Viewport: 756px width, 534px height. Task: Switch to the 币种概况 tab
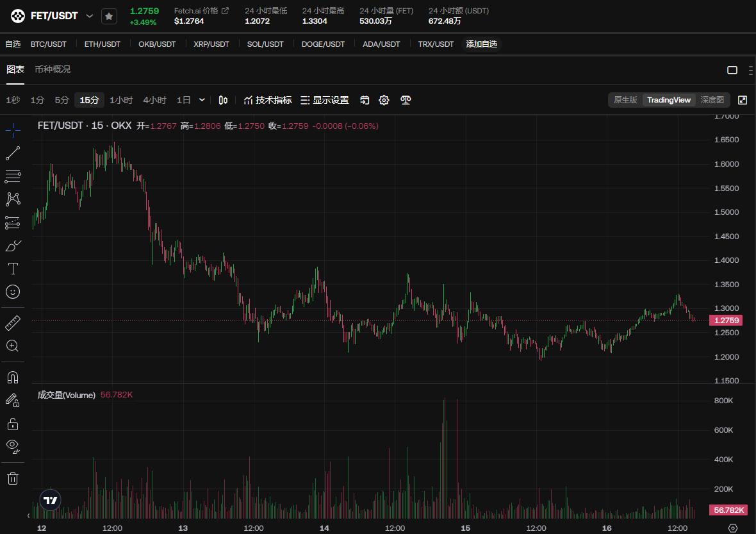(x=53, y=69)
